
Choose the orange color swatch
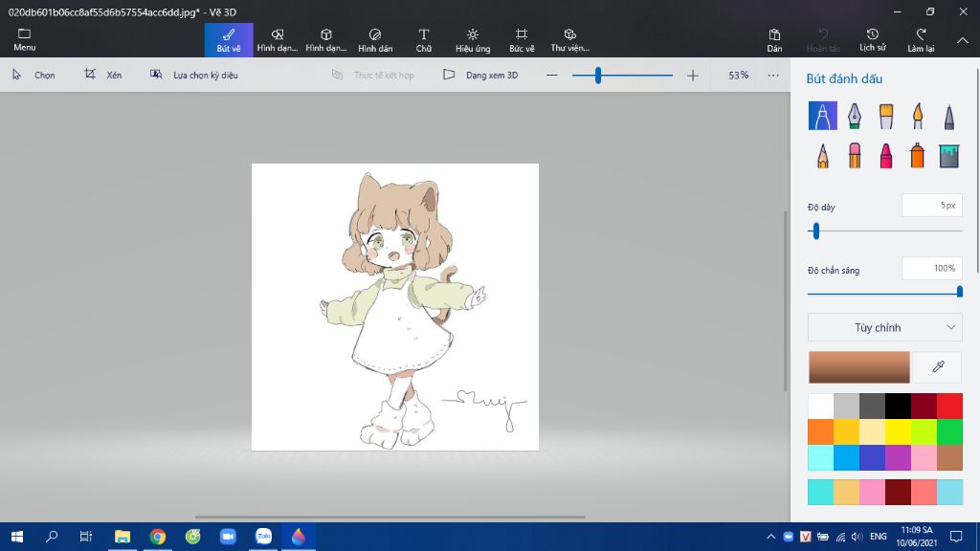point(820,431)
